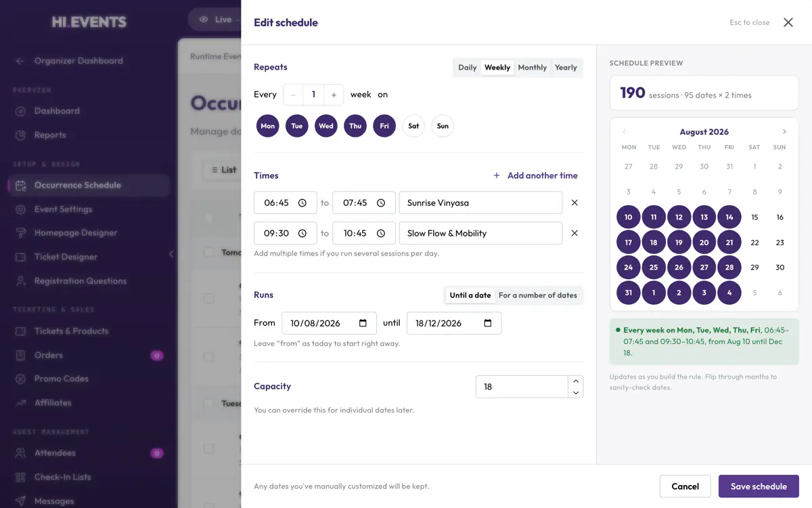Go to next month in preview calendar
812x508 pixels.
[x=784, y=132]
